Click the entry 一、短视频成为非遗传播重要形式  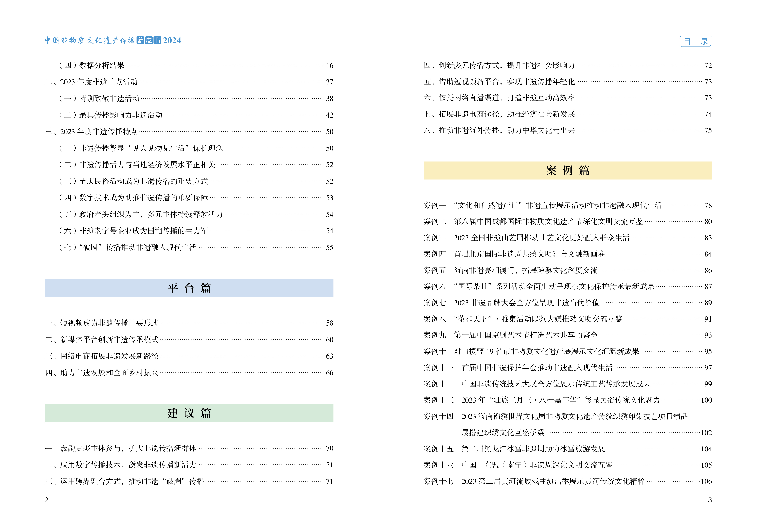click(189, 323)
